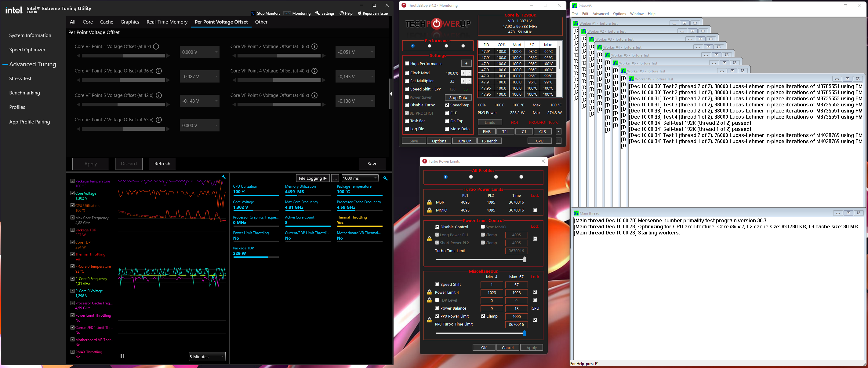Click the Stop Monitors waveform icon
This screenshot has width=868, height=368.
point(253,13)
